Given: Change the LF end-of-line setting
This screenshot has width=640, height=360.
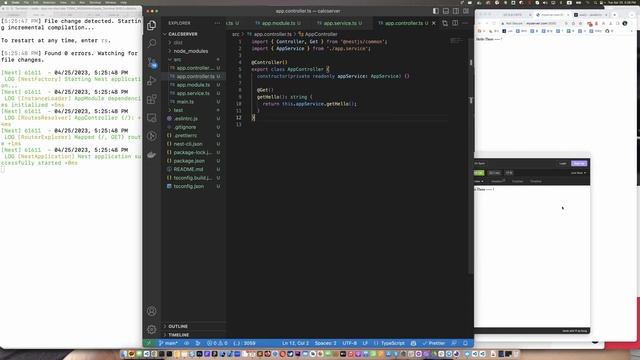Looking at the screenshot, I should (x=365, y=343).
